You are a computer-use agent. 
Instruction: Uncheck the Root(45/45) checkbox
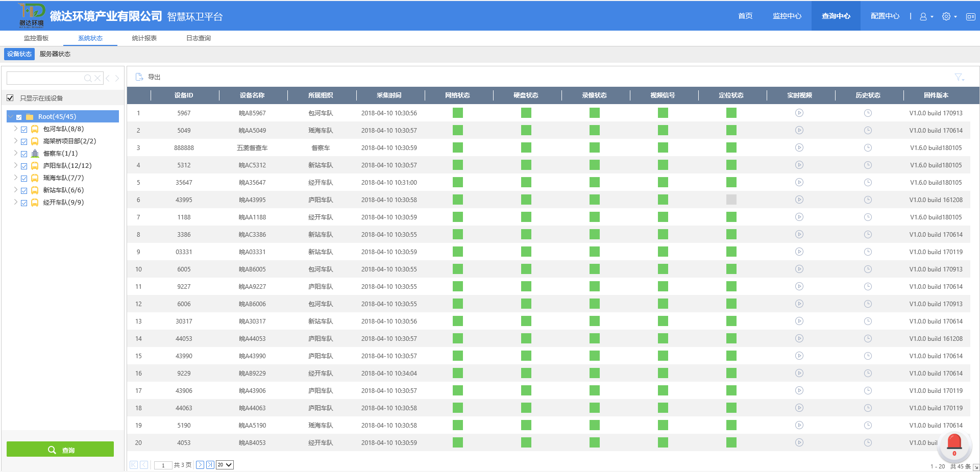pos(19,117)
